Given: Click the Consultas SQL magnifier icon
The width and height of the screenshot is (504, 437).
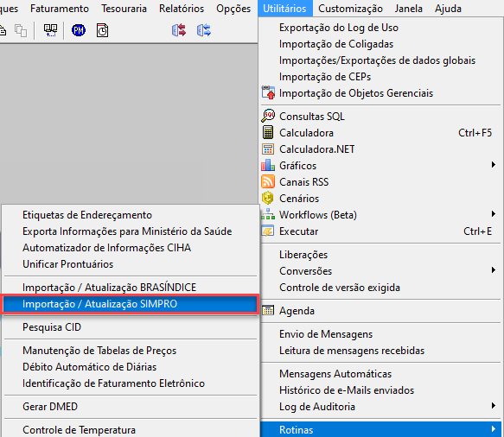Looking at the screenshot, I should (268, 116).
